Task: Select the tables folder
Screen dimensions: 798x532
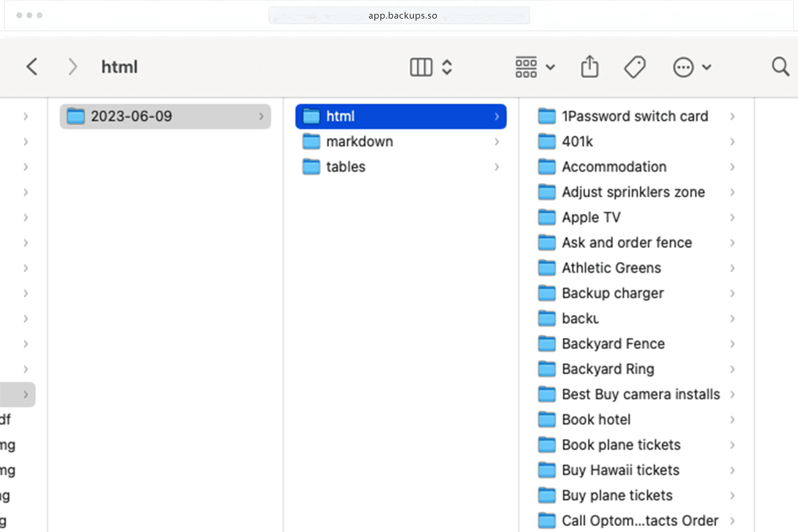Action: (x=345, y=167)
